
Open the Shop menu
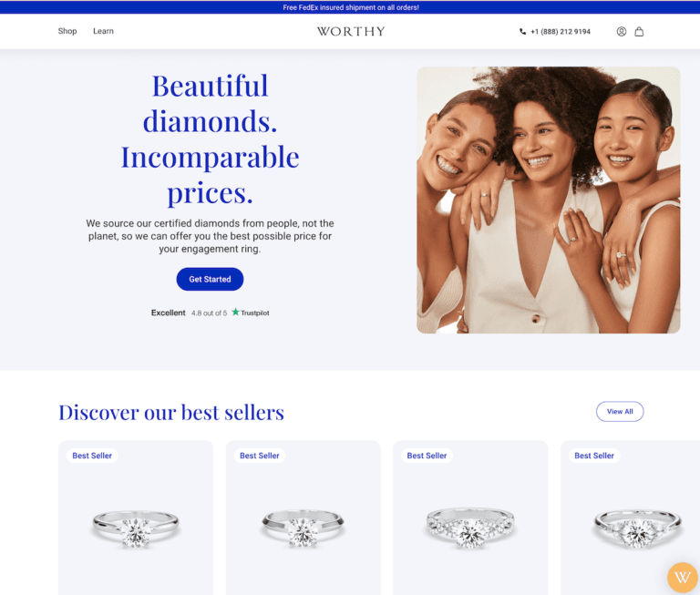tap(67, 31)
